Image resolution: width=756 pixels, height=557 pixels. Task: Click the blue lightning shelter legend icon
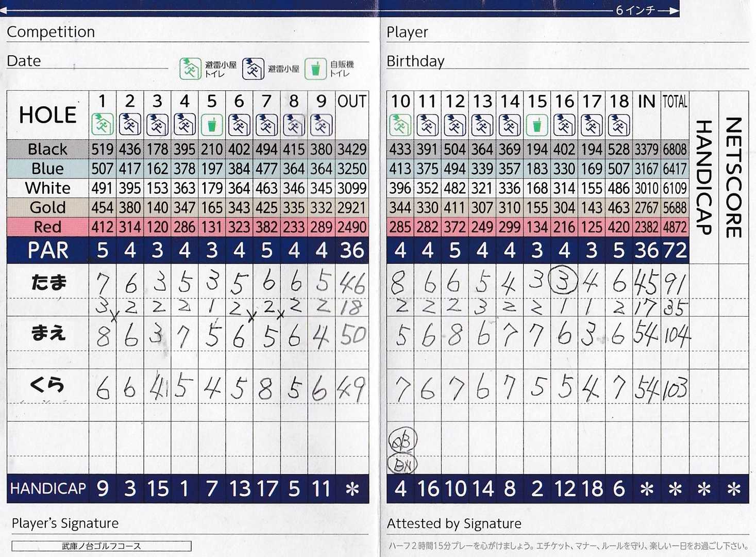coord(253,69)
